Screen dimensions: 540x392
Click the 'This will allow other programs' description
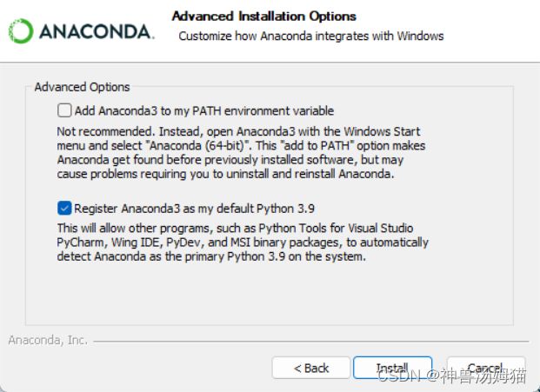coord(243,243)
